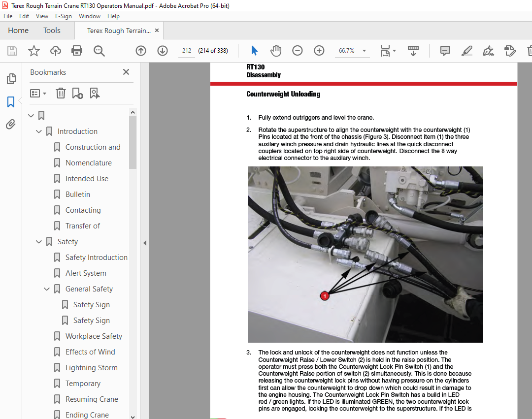The width and height of the screenshot is (532, 419).
Task: Open the Contacting bookmark
Action: pyautogui.click(x=83, y=210)
